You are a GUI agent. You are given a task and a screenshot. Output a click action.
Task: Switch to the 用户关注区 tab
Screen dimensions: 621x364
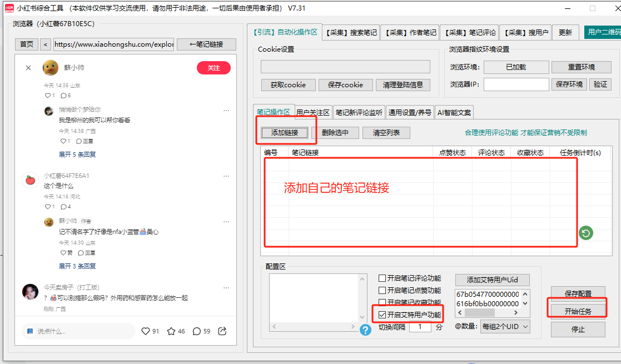click(x=313, y=113)
